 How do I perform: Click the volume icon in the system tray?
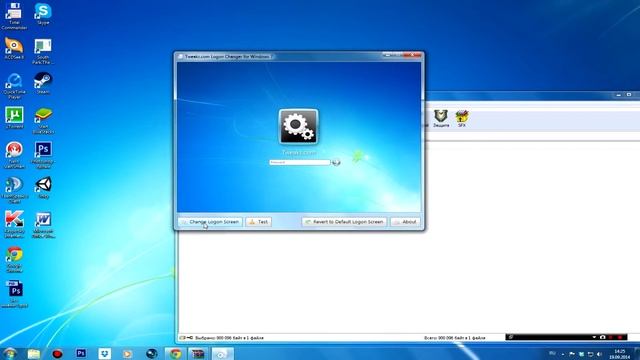click(599, 354)
